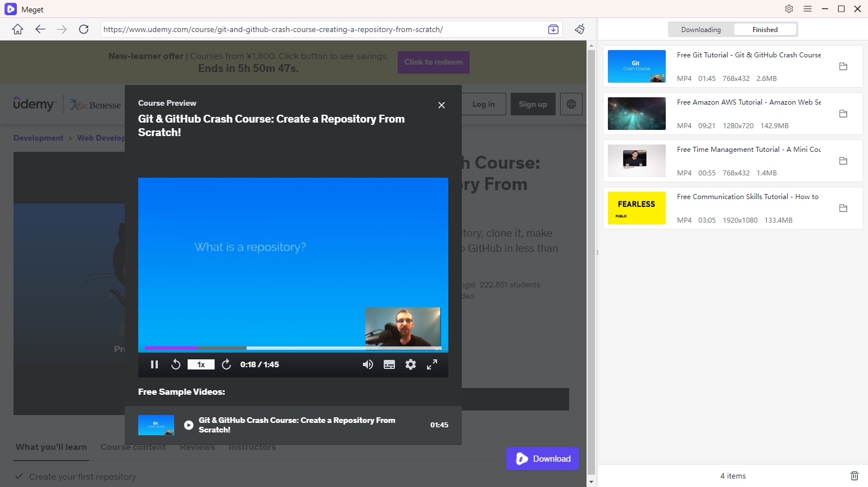Select the Instructors tab
The height and width of the screenshot is (487, 868).
pyautogui.click(x=252, y=447)
